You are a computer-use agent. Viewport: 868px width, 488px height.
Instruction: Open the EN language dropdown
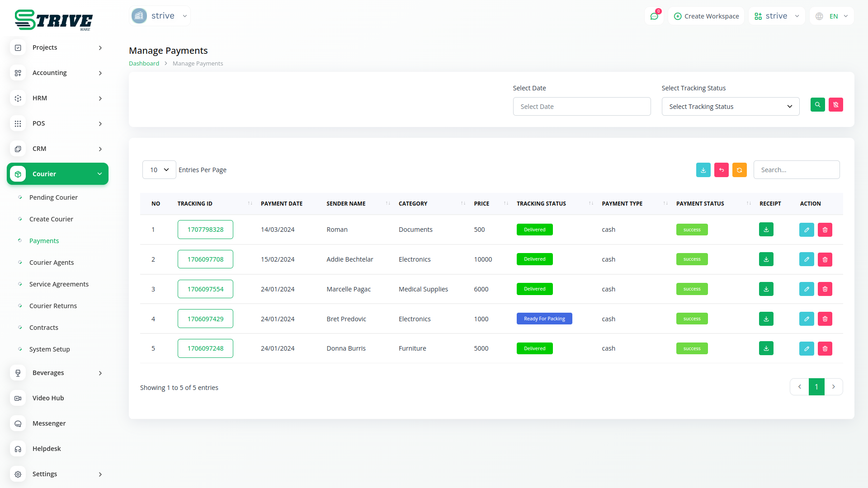(x=832, y=16)
